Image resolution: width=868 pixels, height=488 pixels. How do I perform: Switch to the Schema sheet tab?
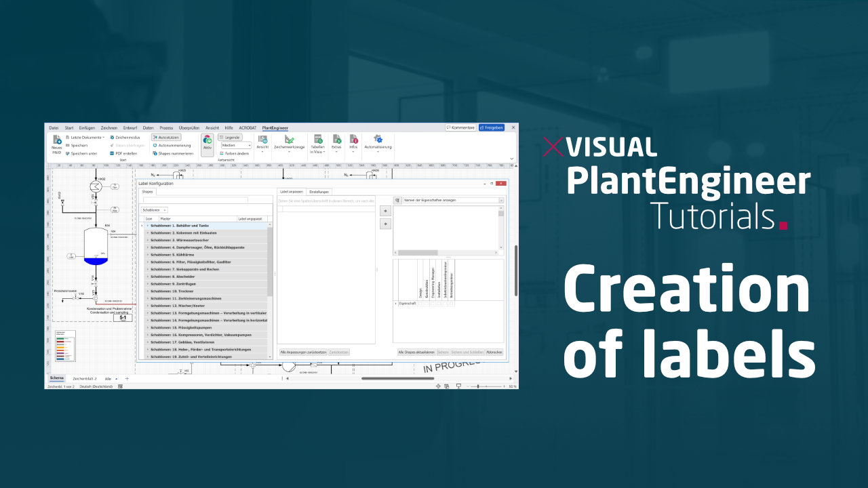pos(57,378)
